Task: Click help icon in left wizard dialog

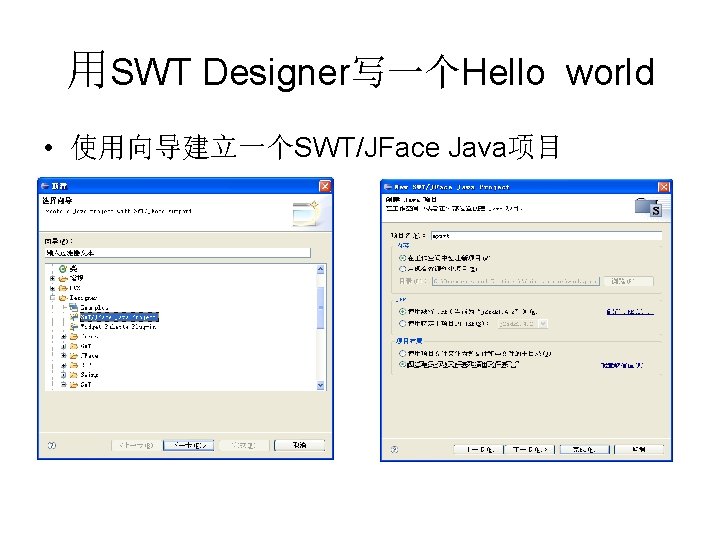Action: [52, 445]
